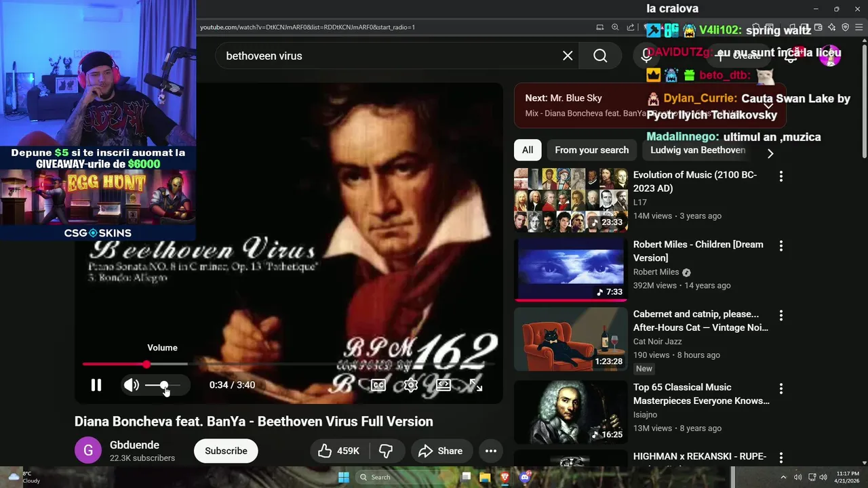Viewport: 868px width, 488px height.
Task: Clear the YouTube search box
Action: (568, 56)
